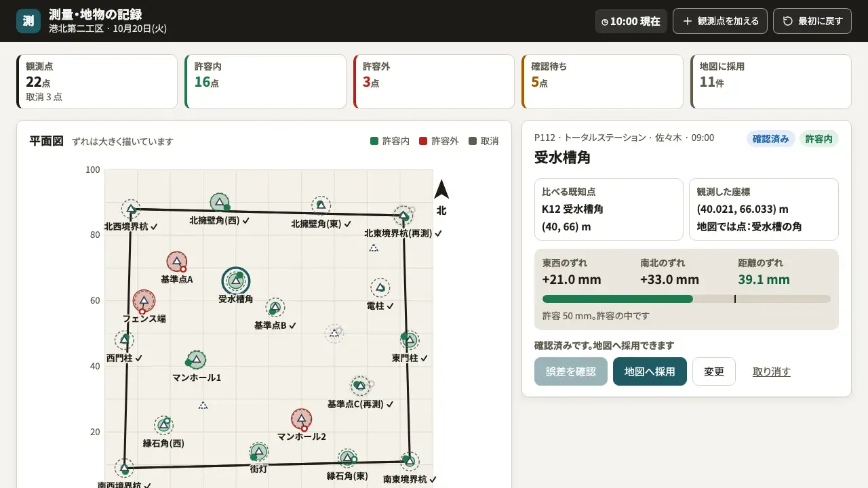Open the 許容内 16点 summary card

[x=265, y=81]
